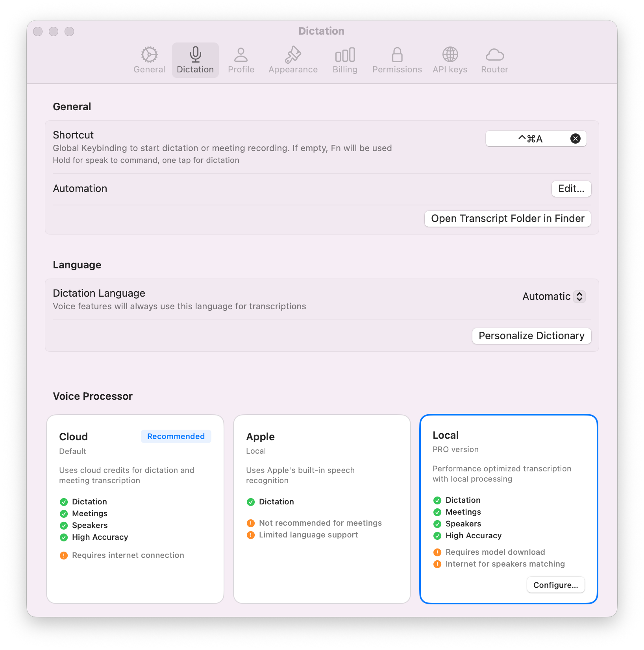
Task: Click Not recommended for meetings warning icon
Action: coord(251,523)
